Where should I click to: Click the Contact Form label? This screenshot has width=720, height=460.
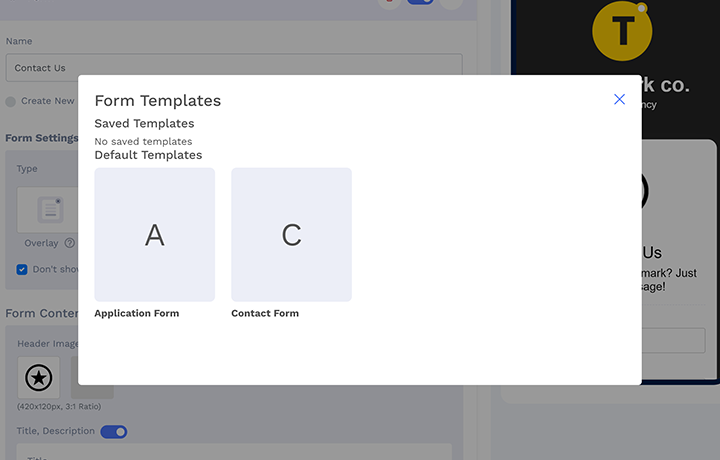point(265,313)
